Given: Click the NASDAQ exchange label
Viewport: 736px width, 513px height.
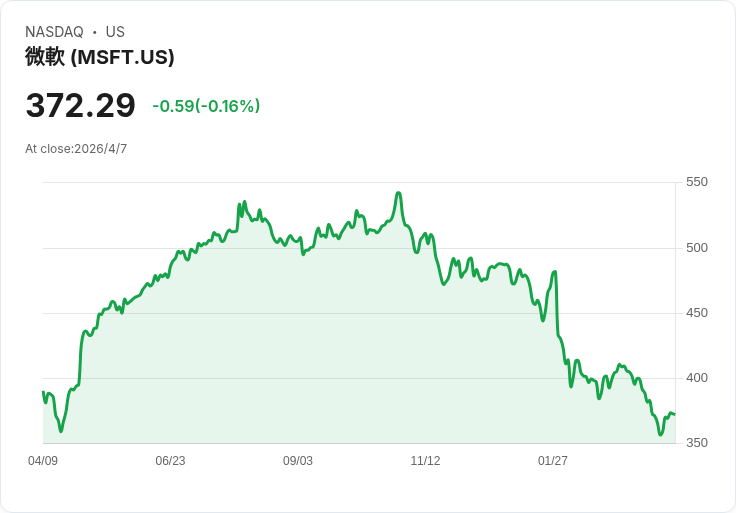Looking at the screenshot, I should [x=54, y=32].
